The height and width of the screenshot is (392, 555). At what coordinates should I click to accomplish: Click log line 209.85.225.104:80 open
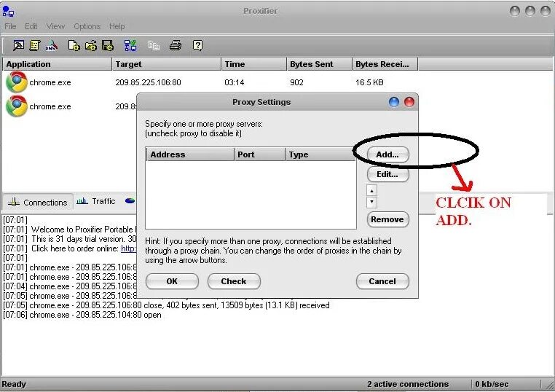pyautogui.click(x=82, y=315)
